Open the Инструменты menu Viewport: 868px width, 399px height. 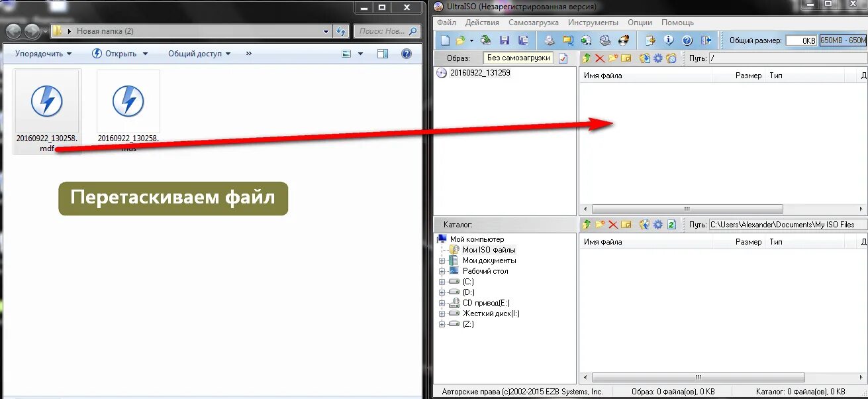pos(593,23)
